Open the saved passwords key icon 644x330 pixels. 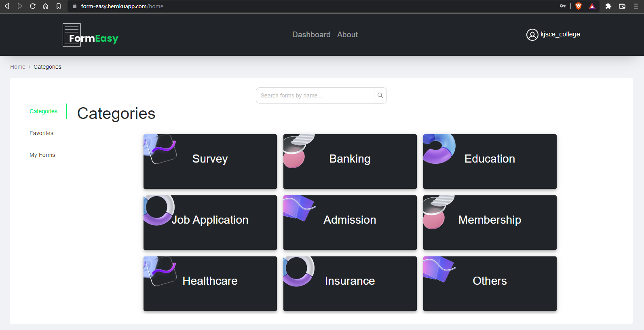(563, 6)
